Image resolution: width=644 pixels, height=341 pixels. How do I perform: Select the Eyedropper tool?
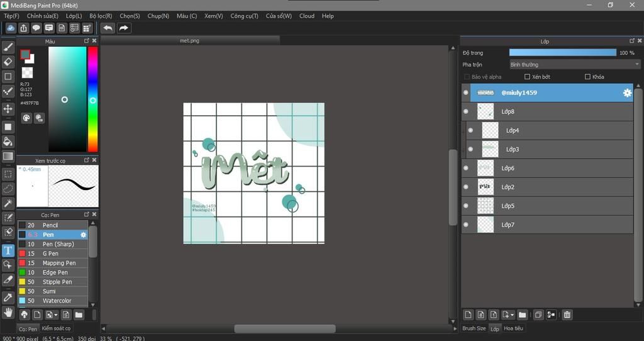tap(8, 297)
